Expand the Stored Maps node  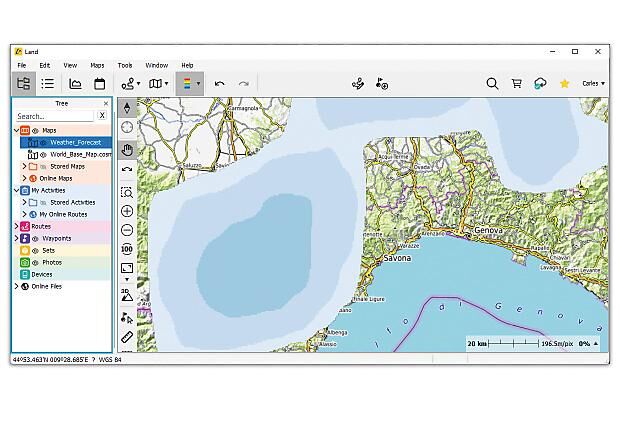pos(25,166)
